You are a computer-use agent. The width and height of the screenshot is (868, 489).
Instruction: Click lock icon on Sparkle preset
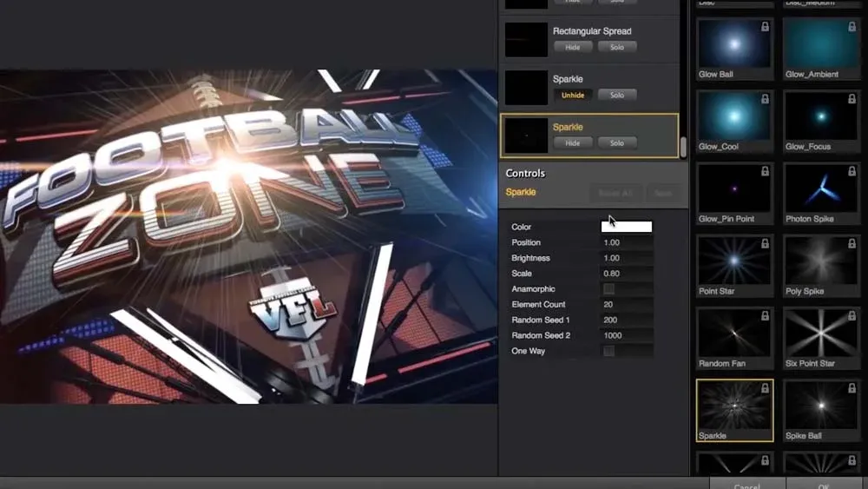click(x=765, y=388)
